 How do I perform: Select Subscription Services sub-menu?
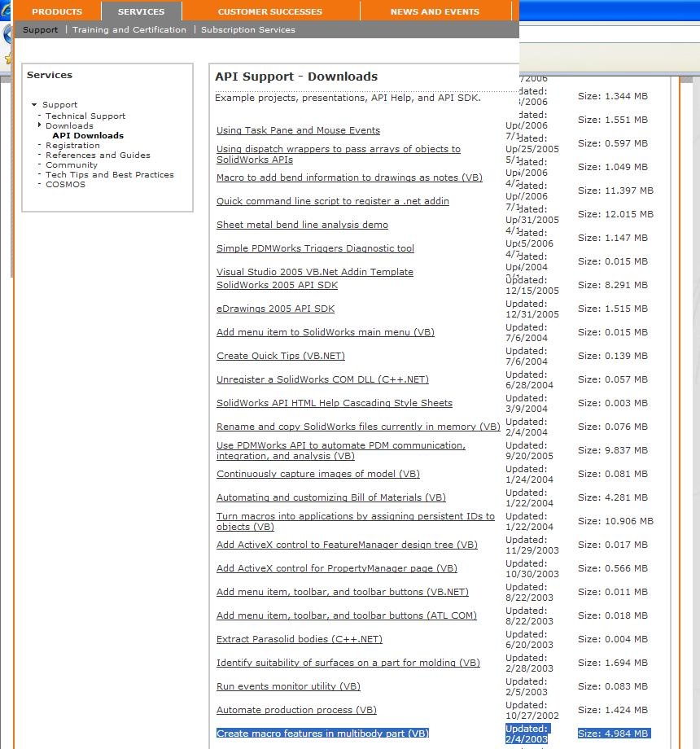247,29
